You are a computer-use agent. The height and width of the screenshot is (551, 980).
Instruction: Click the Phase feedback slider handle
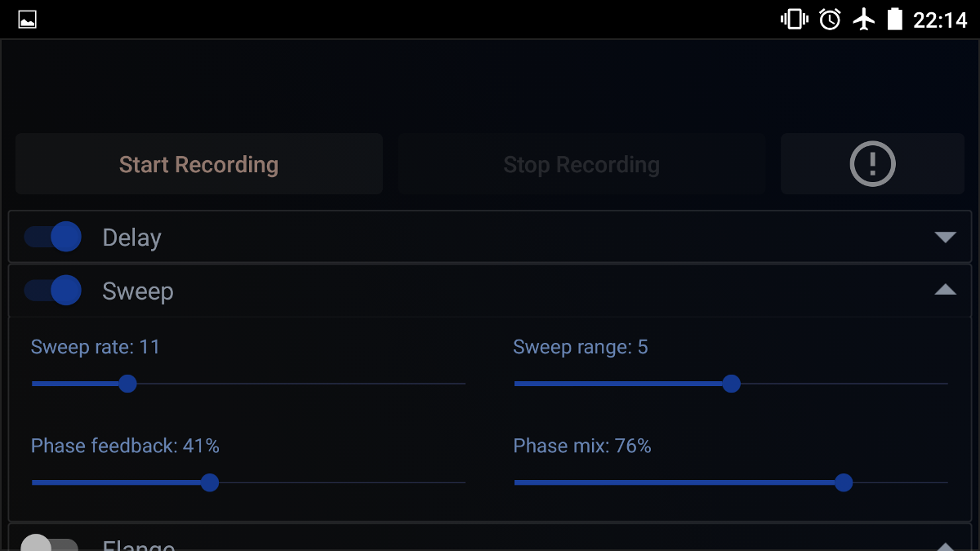click(x=210, y=482)
